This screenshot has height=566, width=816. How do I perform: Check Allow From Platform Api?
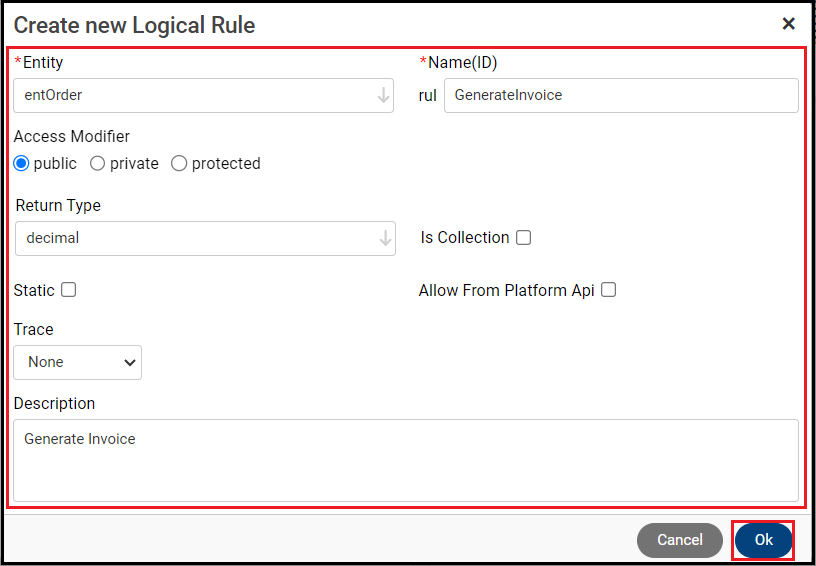[608, 290]
